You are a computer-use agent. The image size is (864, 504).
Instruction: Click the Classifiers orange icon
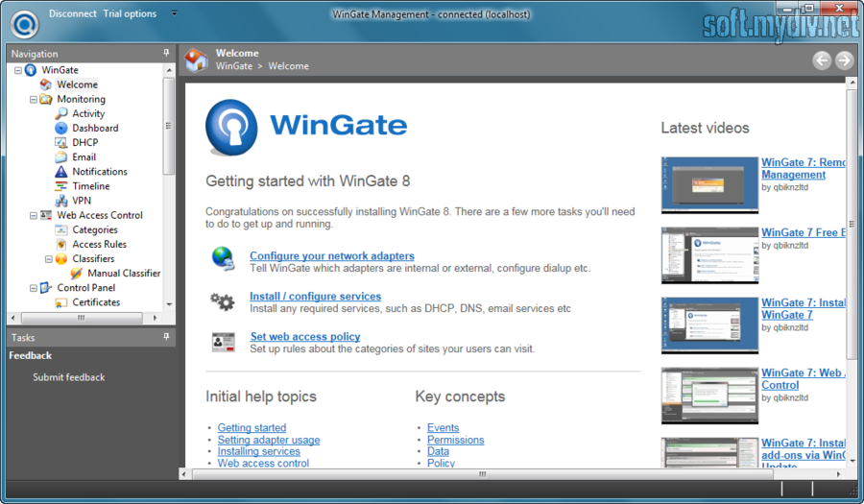pos(61,259)
